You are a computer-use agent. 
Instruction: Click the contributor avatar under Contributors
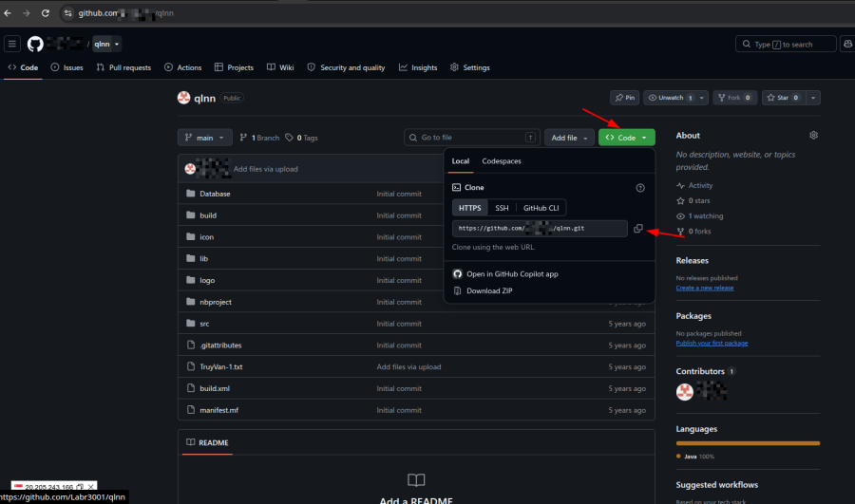tap(685, 392)
